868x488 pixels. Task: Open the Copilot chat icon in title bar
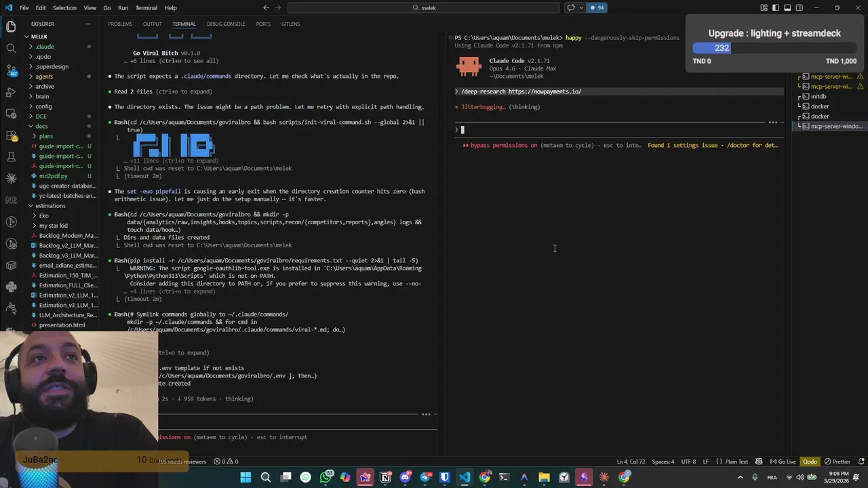[570, 7]
